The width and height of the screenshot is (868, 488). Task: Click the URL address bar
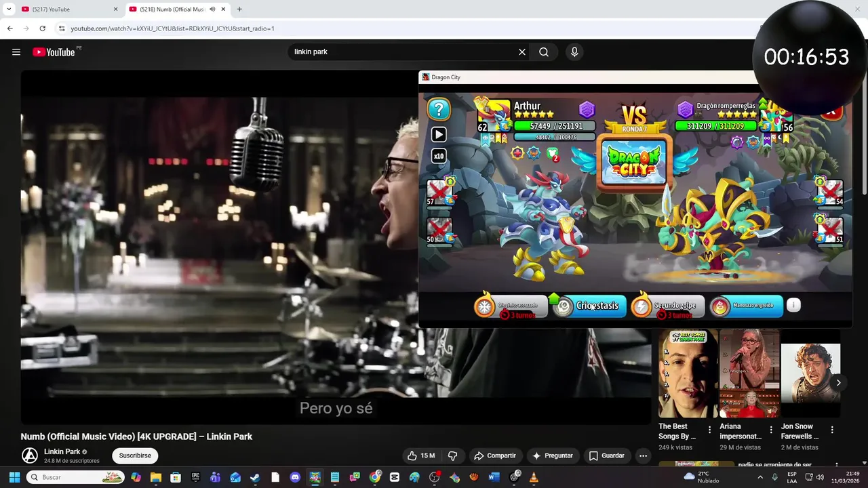pos(407,28)
